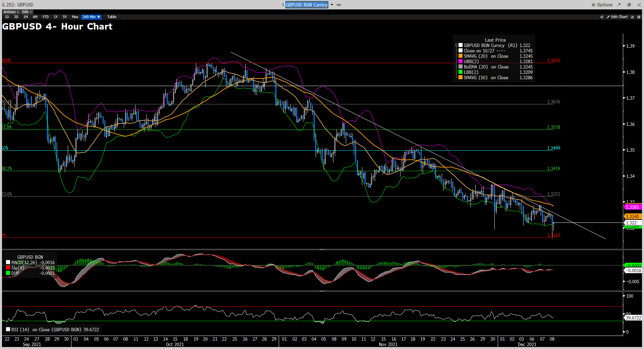This screenshot has width=644, height=349.
Task: Select the 5Y range tab
Action: (x=65, y=17)
